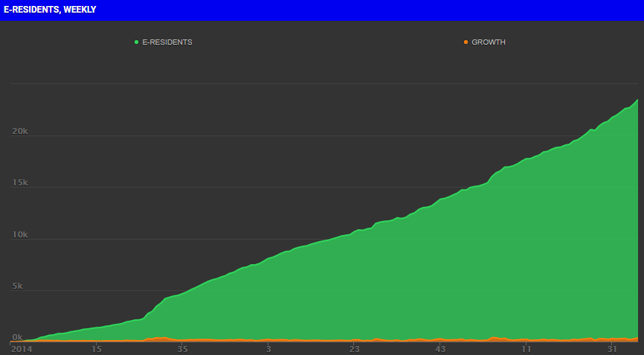Image resolution: width=644 pixels, height=355 pixels.
Task: Click the 20k y-axis label
Action: [20, 131]
